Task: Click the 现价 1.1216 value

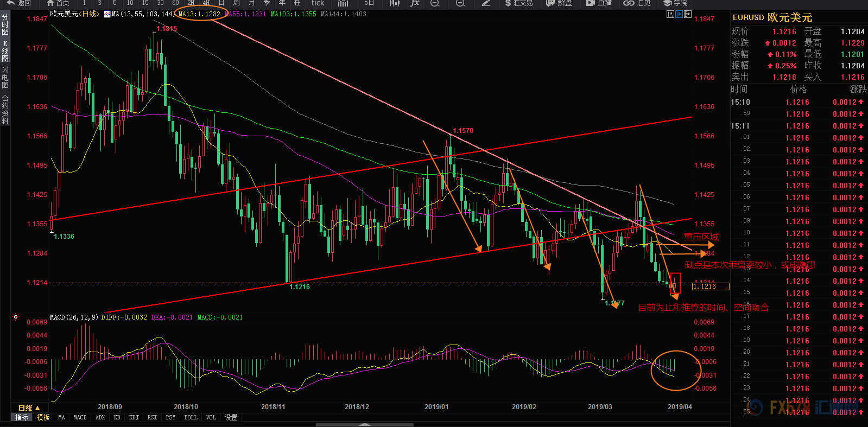Action: [x=784, y=31]
